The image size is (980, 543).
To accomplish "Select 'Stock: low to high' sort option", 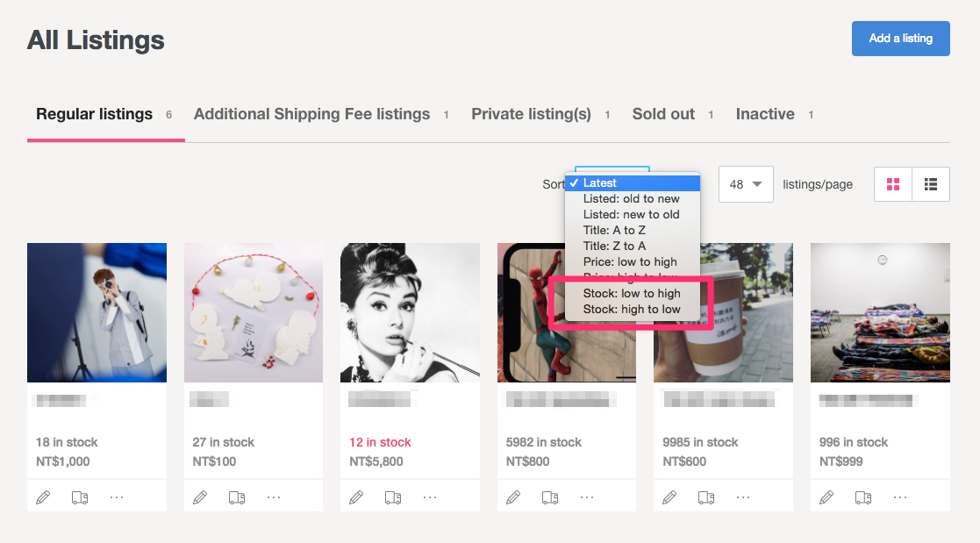I will [632, 293].
